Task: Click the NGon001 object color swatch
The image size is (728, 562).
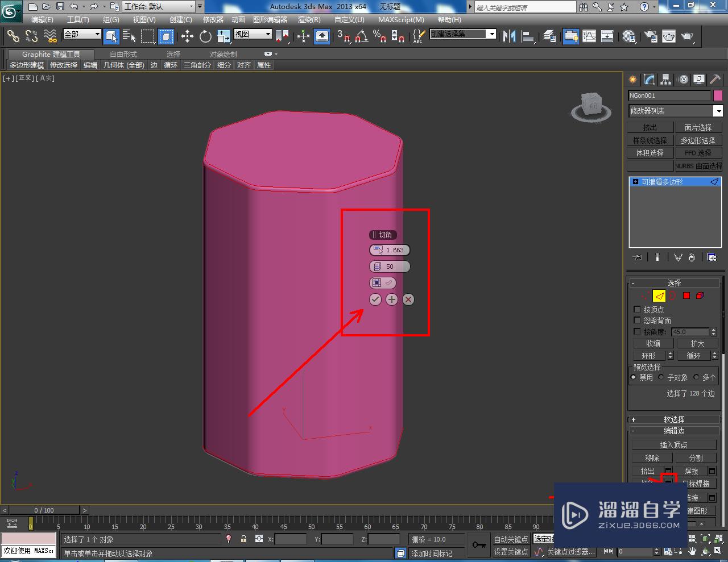Action: [x=718, y=95]
